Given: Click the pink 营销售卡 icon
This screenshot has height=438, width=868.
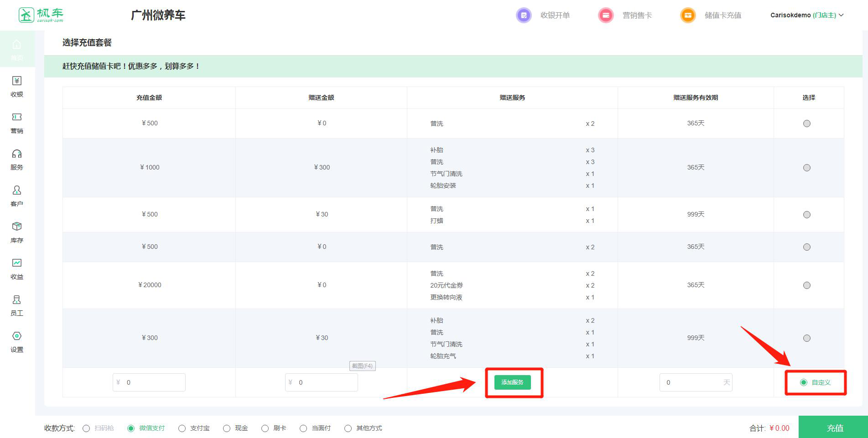Looking at the screenshot, I should click(606, 15).
